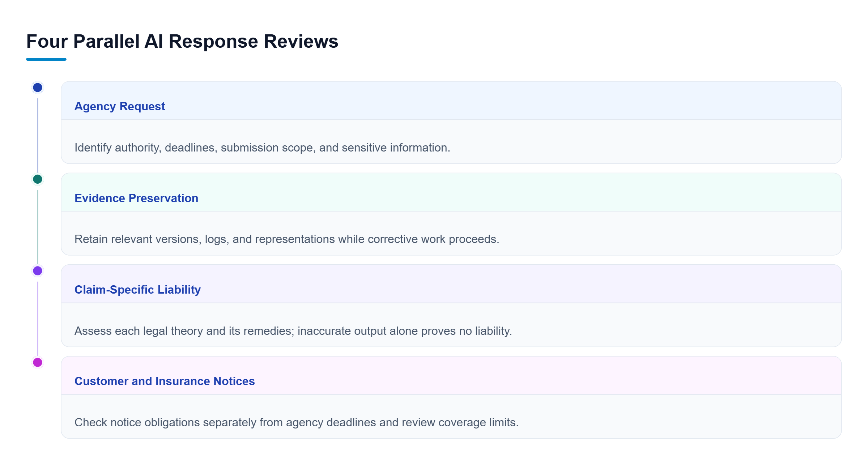Click text 'Assess each legal theory and its remedies'

(184, 331)
